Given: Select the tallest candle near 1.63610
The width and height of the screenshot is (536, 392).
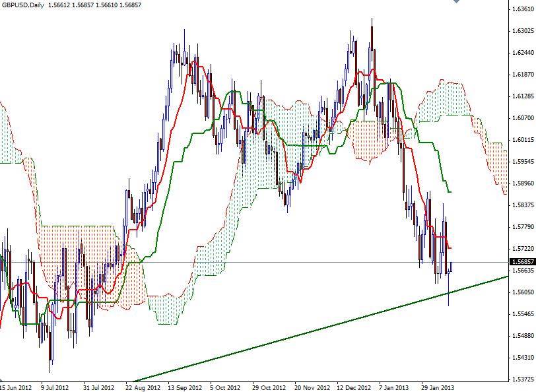Looking at the screenshot, I should [x=373, y=33].
